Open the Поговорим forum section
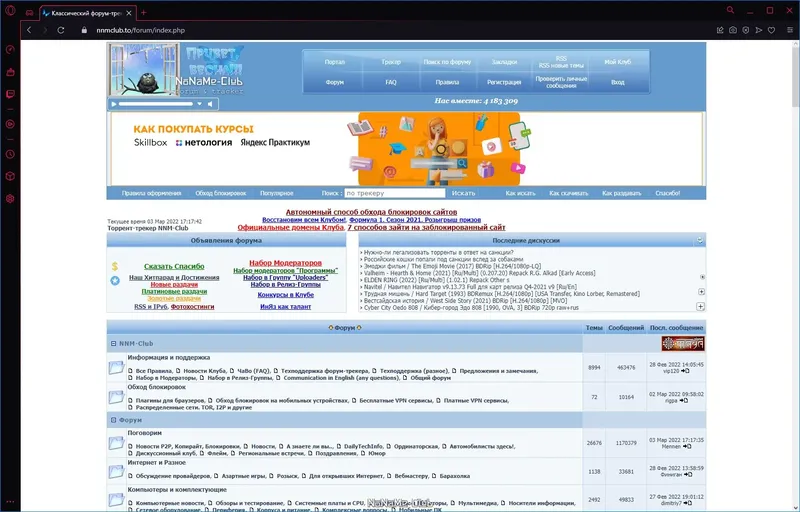The height and width of the screenshot is (512, 800). 144,433
